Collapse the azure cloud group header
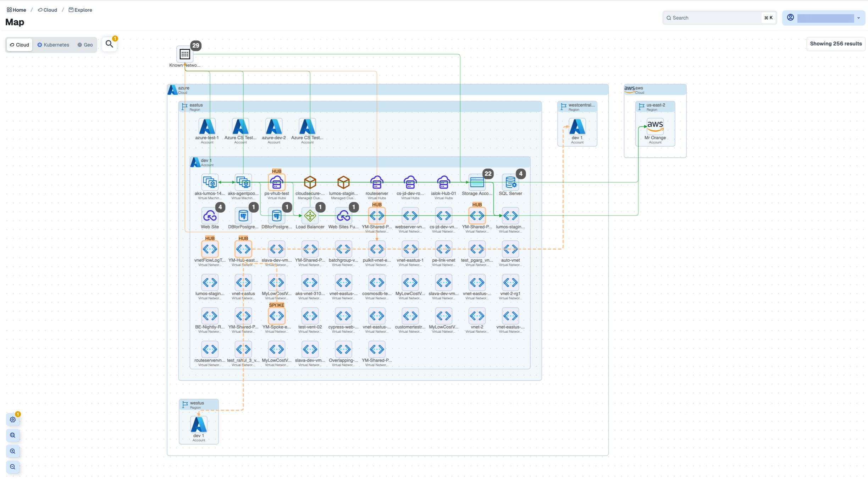Image resolution: width=868 pixels, height=479 pixels. point(388,90)
